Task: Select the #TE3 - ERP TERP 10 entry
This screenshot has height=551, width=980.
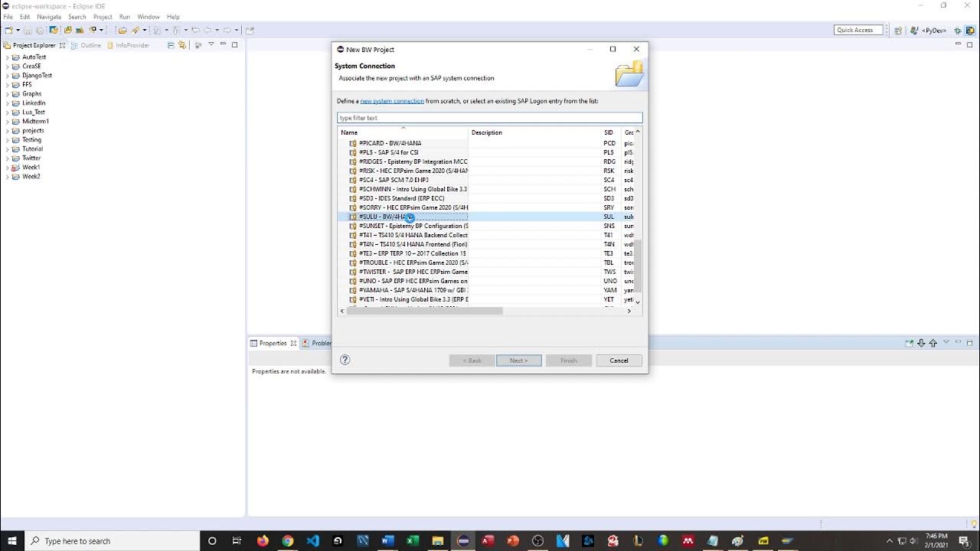Action: pos(408,253)
